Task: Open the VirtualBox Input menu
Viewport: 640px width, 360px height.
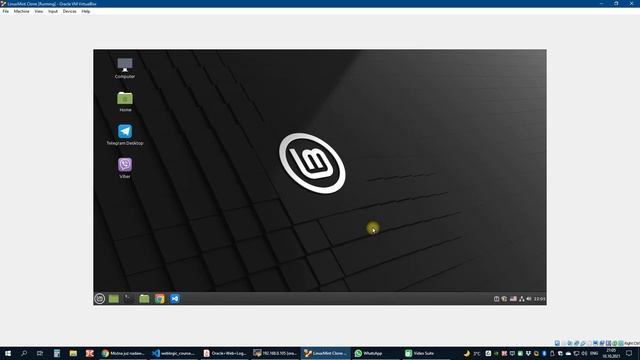Action: (x=53, y=11)
